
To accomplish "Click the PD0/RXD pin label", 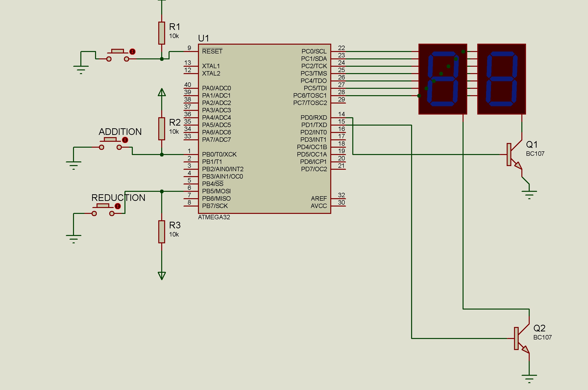I will [x=314, y=117].
